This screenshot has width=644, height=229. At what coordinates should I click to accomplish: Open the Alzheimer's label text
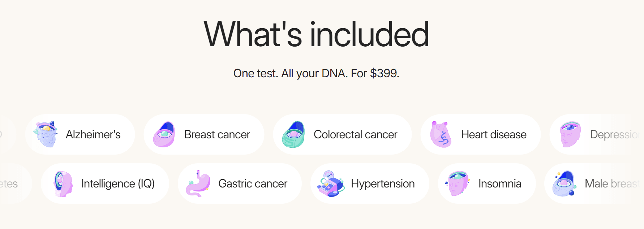(93, 134)
